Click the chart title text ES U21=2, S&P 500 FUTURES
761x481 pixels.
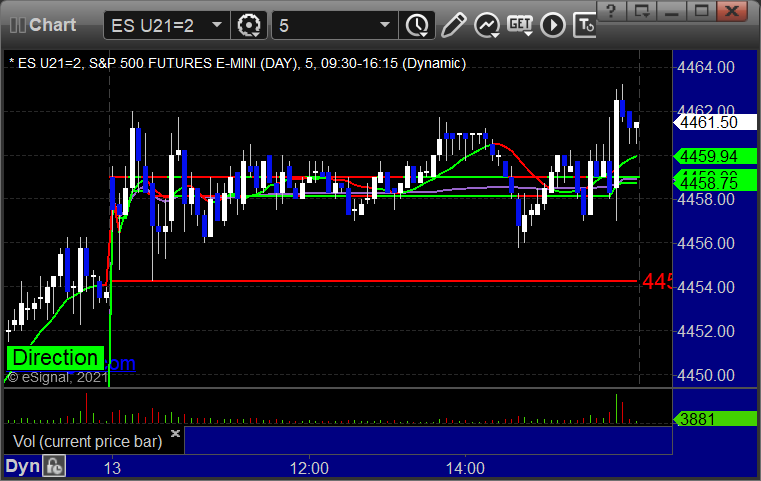[x=237, y=63]
